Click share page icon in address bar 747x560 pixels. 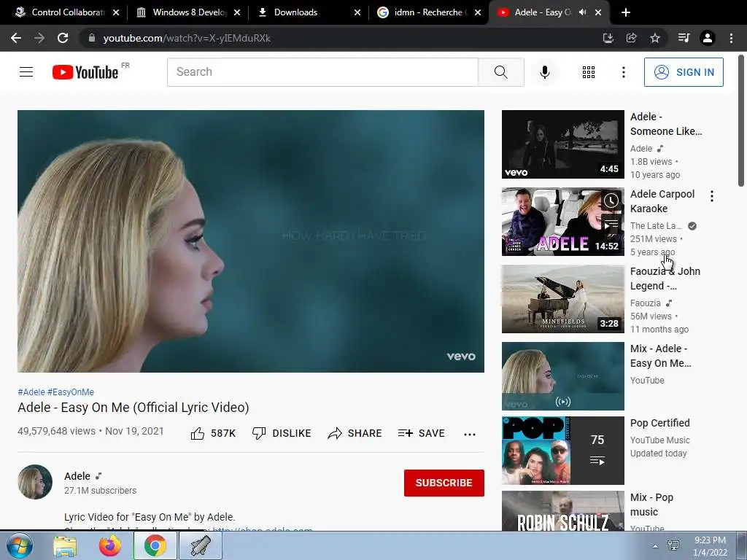click(631, 38)
